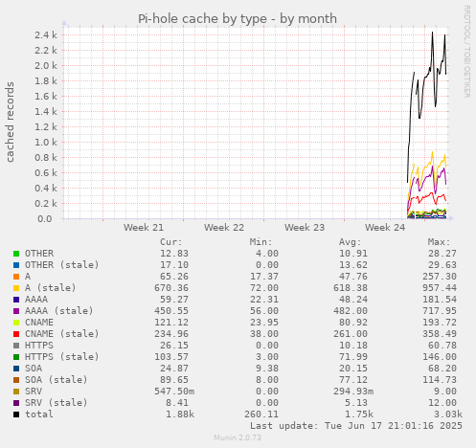Click the 'HTTPS (stale)' legend label
476x448 pixels.
[x=62, y=357]
